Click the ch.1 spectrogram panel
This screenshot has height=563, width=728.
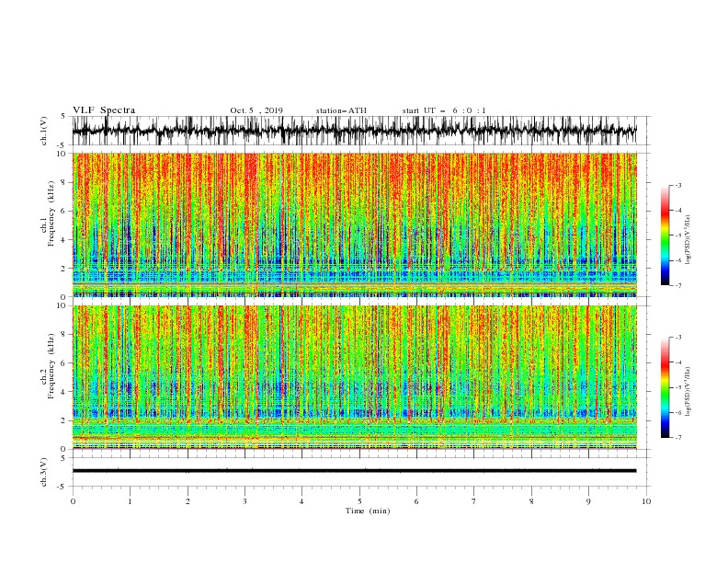pyautogui.click(x=354, y=224)
